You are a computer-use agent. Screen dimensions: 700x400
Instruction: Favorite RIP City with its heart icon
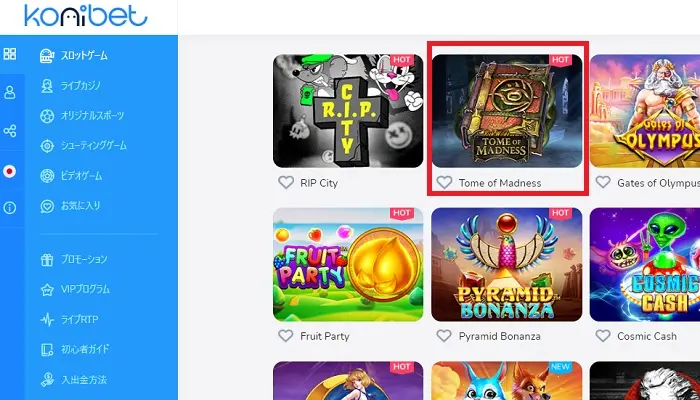pos(286,182)
